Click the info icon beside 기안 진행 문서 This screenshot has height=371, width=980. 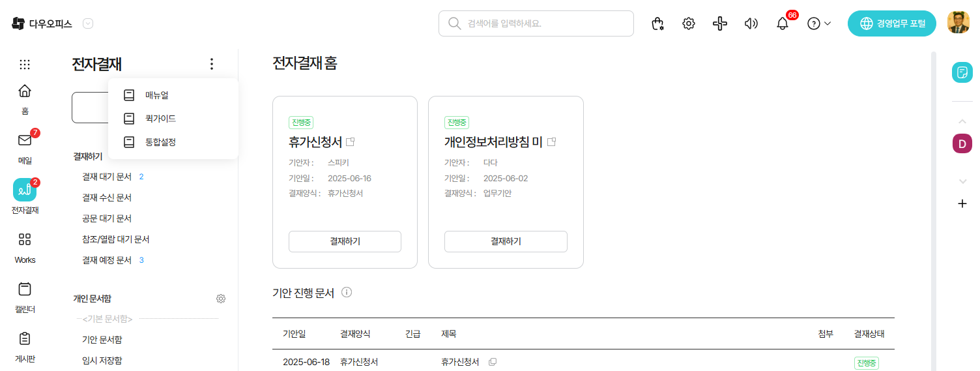(x=347, y=293)
